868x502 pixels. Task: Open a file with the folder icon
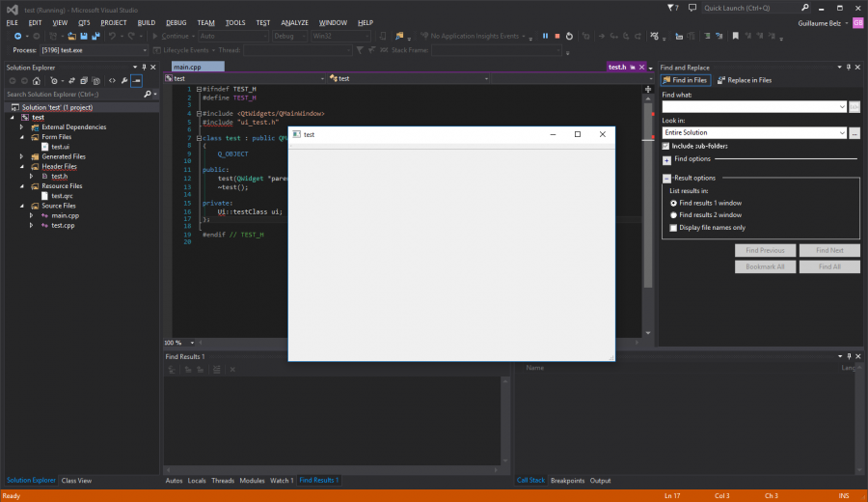click(72, 36)
